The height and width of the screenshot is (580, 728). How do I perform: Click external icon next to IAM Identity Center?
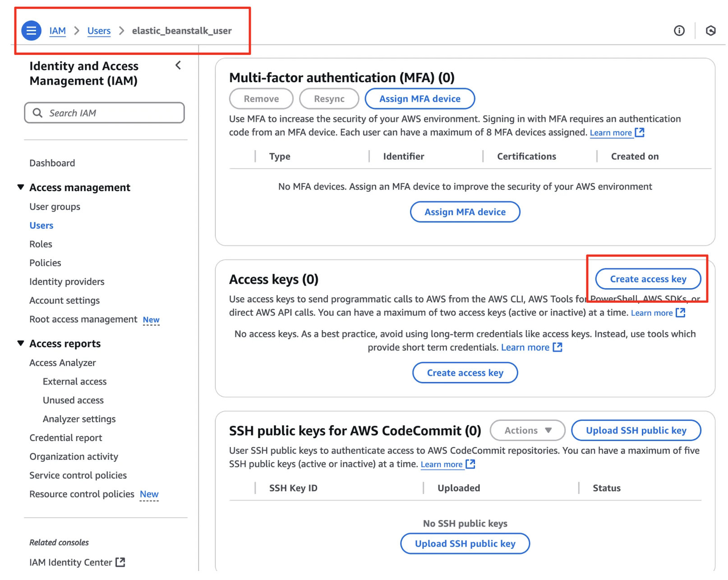(x=120, y=562)
